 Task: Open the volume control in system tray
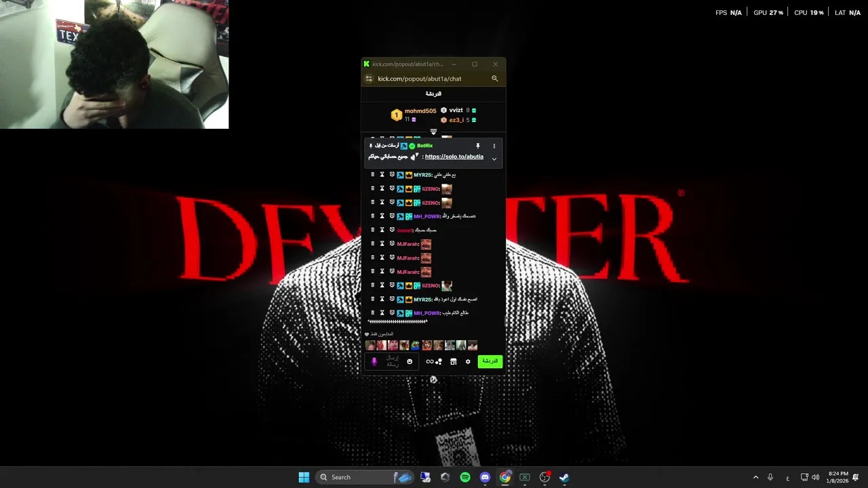pos(815,477)
